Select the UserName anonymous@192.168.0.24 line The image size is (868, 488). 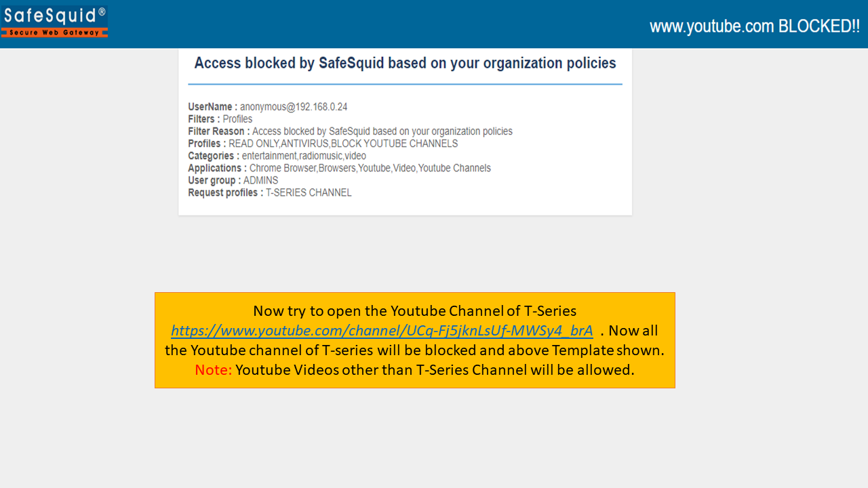click(x=268, y=107)
